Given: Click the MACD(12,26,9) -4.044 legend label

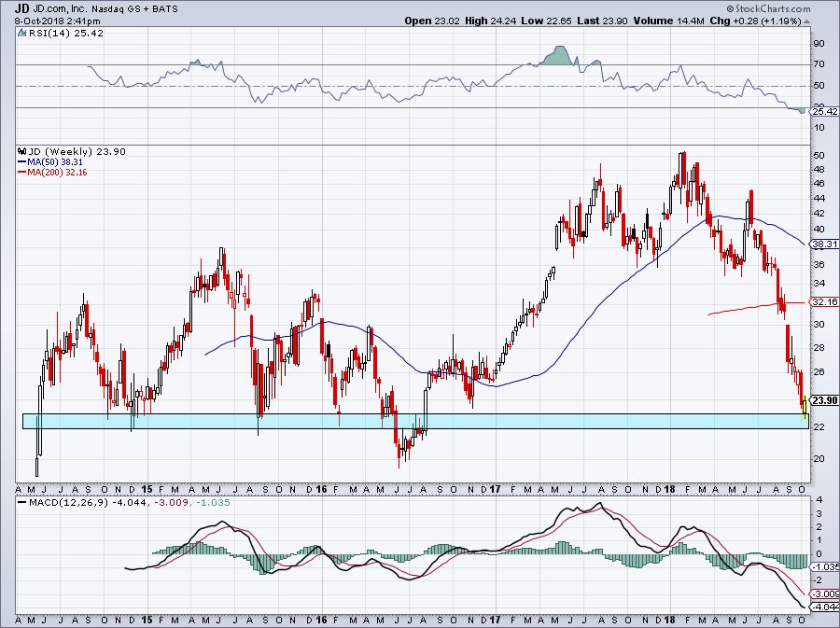Looking at the screenshot, I should [88, 503].
